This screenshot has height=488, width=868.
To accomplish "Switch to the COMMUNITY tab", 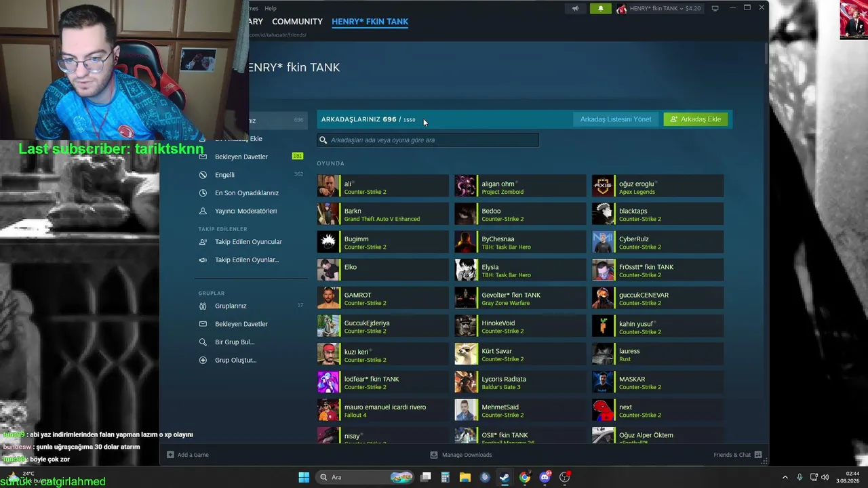I will tap(297, 22).
